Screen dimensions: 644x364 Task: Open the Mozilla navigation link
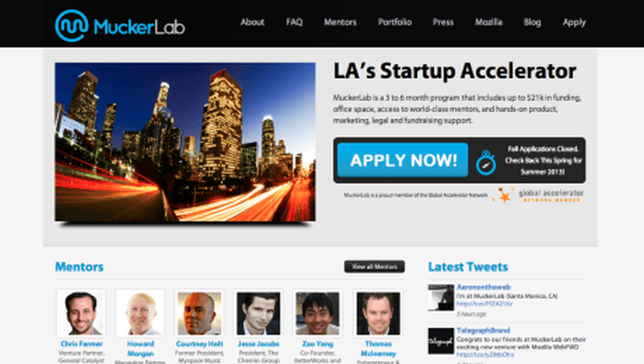[x=489, y=23]
